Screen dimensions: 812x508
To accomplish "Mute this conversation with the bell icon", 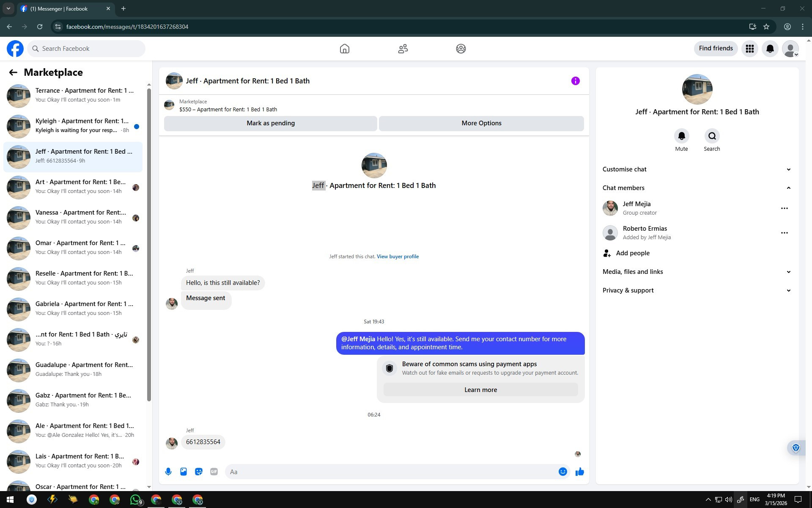I will click(x=681, y=136).
